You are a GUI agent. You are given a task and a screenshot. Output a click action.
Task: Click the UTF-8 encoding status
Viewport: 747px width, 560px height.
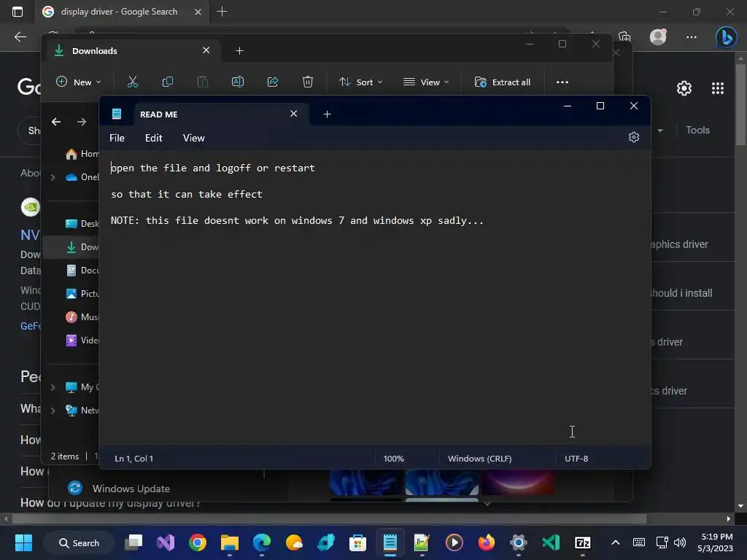click(x=576, y=459)
